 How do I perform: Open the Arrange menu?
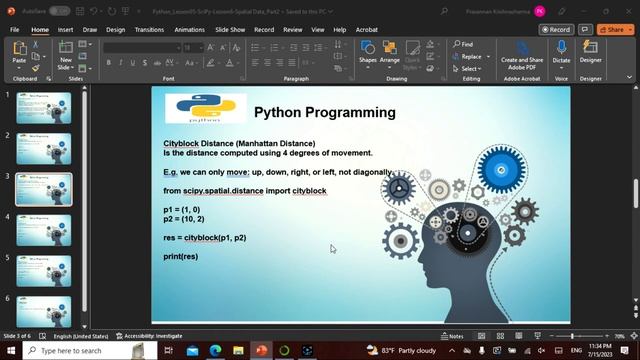(x=390, y=54)
